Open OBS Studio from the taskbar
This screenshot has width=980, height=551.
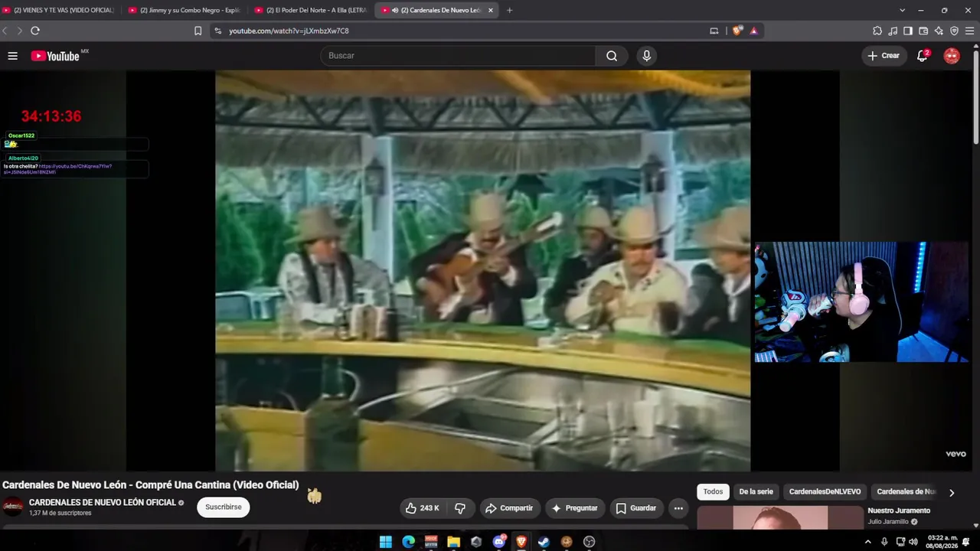(589, 542)
